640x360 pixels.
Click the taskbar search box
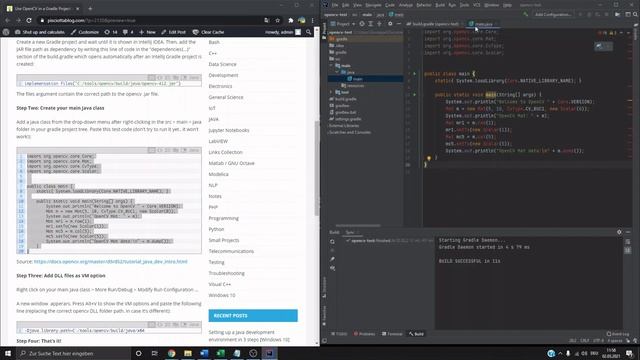73,353
